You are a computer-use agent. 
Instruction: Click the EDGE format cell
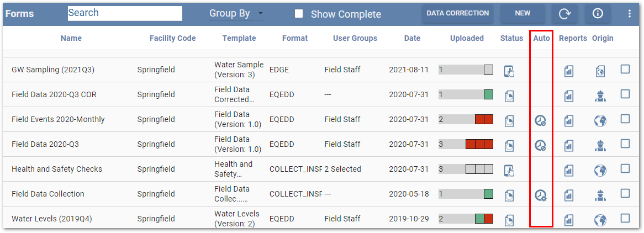click(x=279, y=70)
